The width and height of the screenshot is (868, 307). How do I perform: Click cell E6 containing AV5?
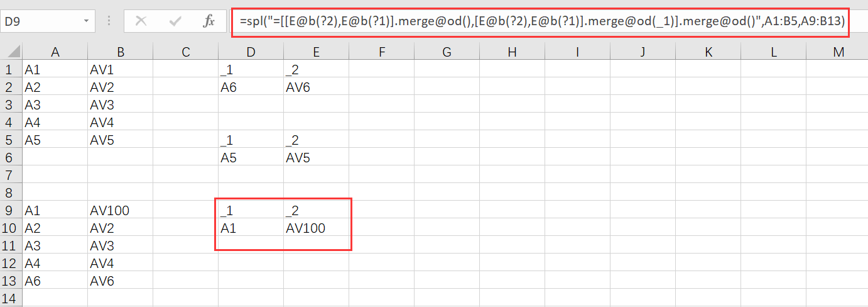click(x=316, y=158)
